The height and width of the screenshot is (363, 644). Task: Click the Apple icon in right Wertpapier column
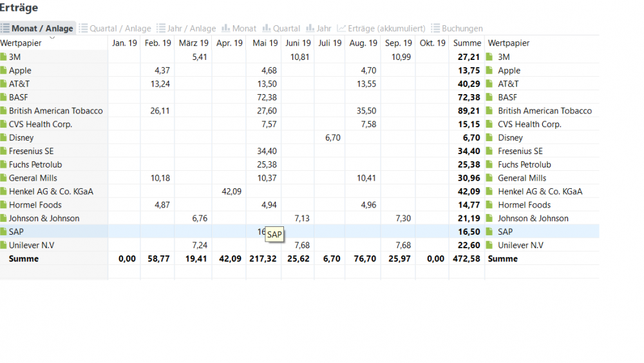click(489, 70)
